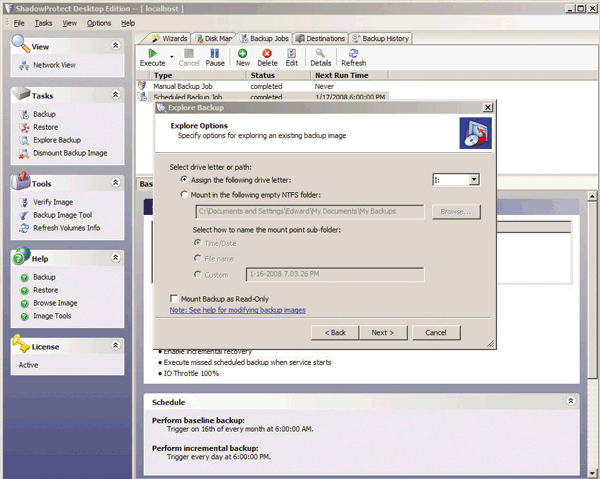Collapse the Tools panel

click(116, 182)
